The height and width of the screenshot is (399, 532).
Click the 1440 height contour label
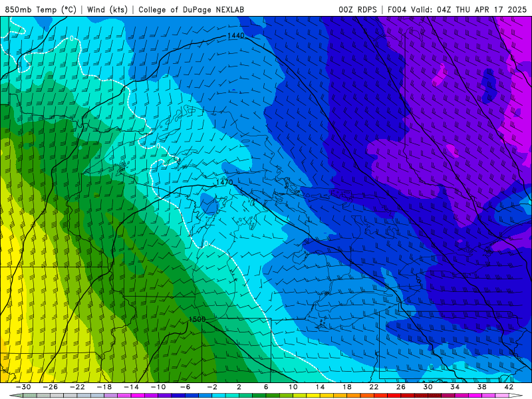[235, 36]
